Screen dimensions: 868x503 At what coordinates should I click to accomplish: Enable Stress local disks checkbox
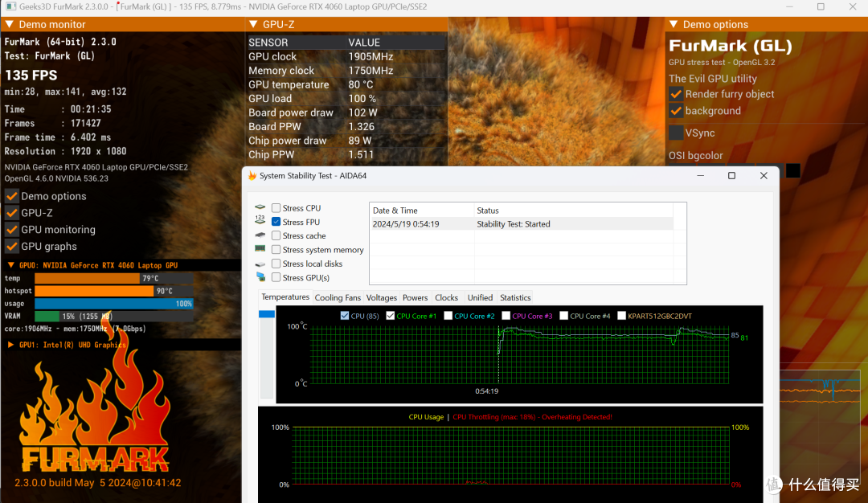[276, 264]
